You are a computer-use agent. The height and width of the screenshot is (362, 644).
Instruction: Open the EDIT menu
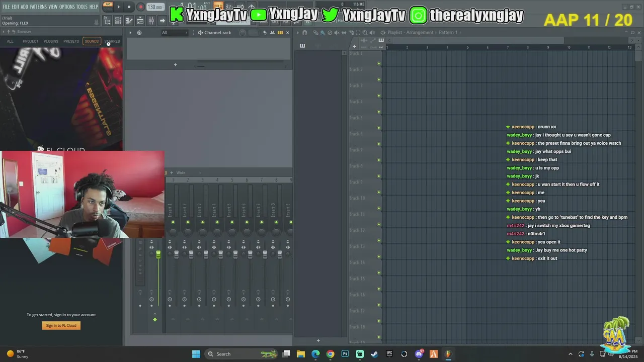click(x=15, y=7)
